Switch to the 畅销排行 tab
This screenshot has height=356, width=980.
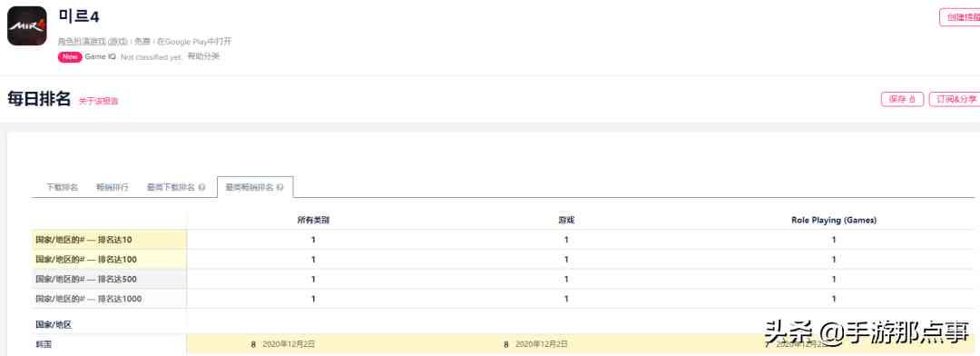click(113, 188)
